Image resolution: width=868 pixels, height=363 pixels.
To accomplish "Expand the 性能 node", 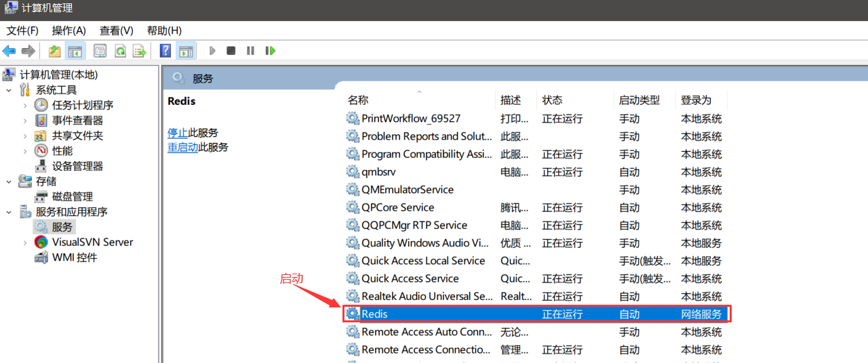I will (25, 151).
